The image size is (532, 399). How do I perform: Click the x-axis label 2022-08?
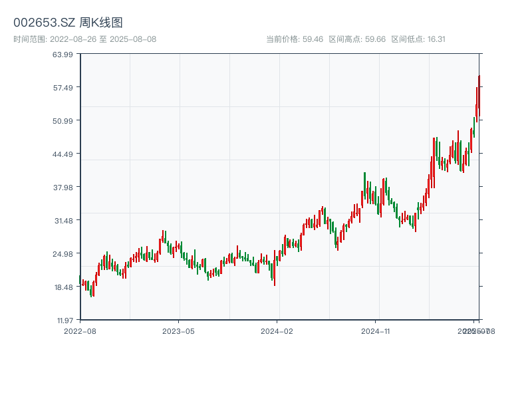click(x=80, y=331)
